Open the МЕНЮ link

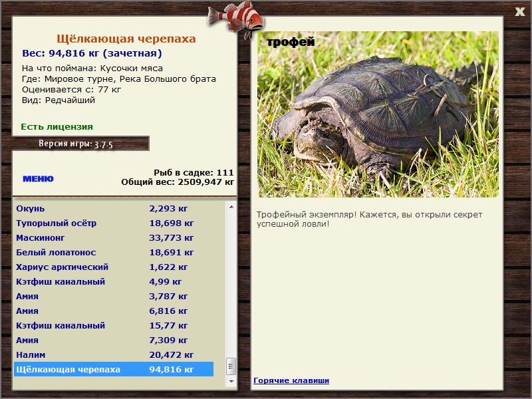(x=38, y=179)
